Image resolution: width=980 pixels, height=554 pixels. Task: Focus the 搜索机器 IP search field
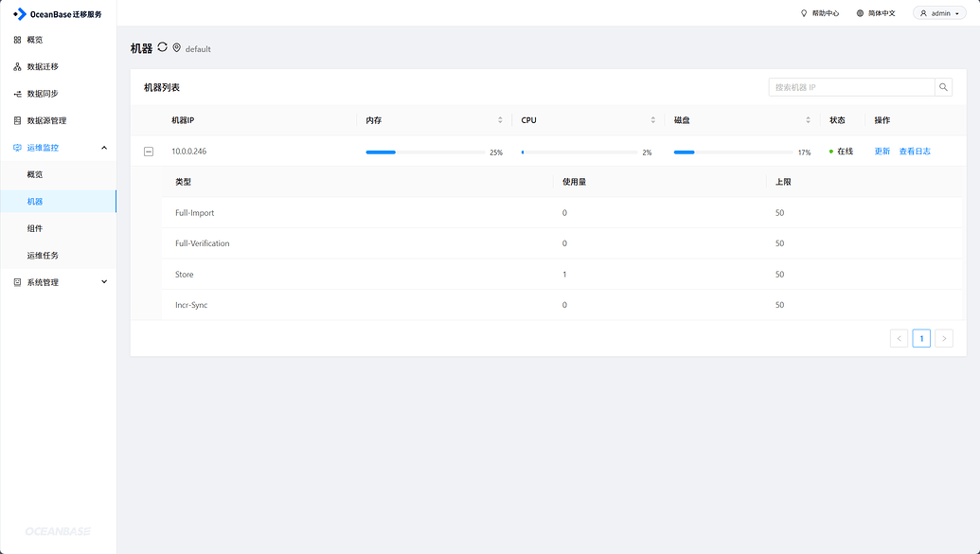(851, 87)
